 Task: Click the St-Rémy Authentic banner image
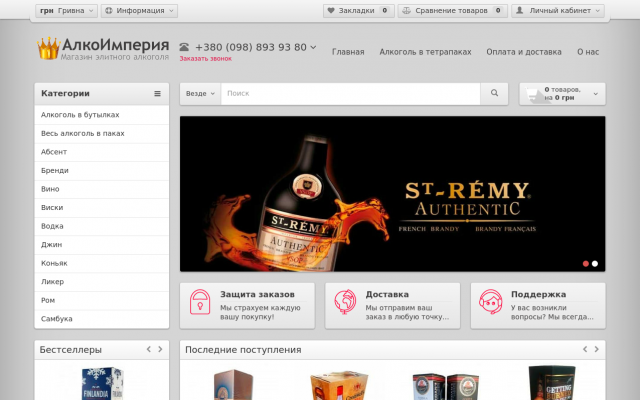coord(393,194)
